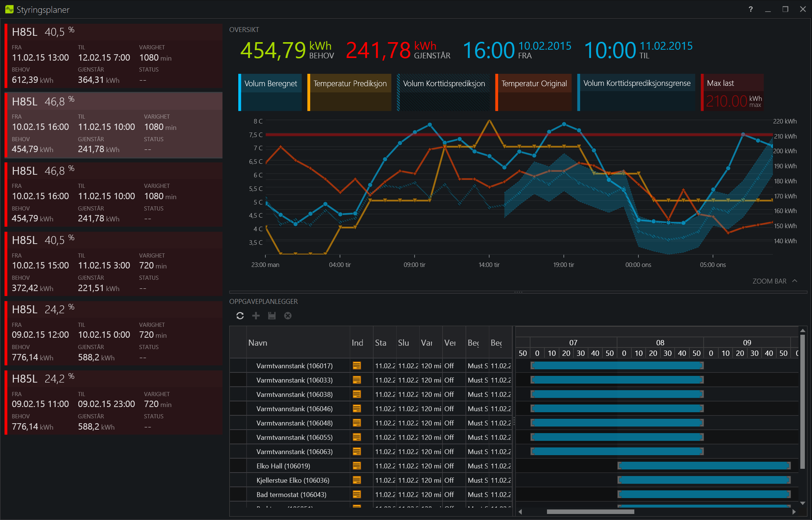Toggle Volum Korttidsprediksjon series
The width and height of the screenshot is (812, 520).
(x=443, y=92)
